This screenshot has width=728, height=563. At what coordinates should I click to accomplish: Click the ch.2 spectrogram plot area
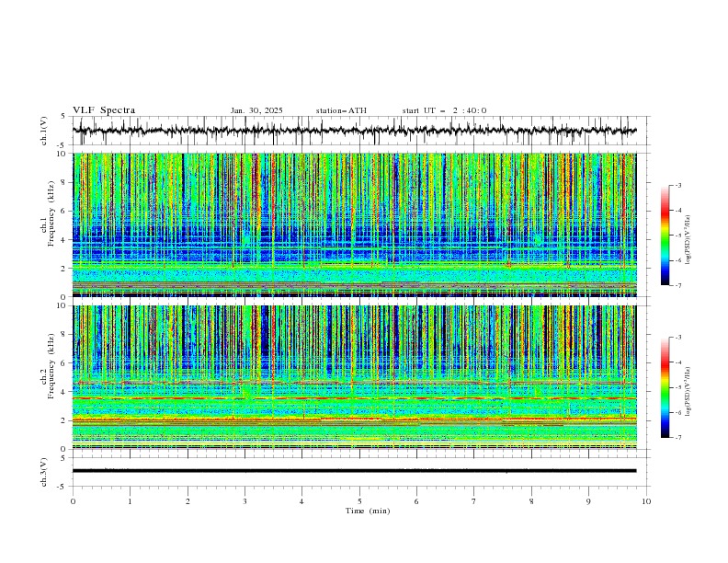point(355,377)
